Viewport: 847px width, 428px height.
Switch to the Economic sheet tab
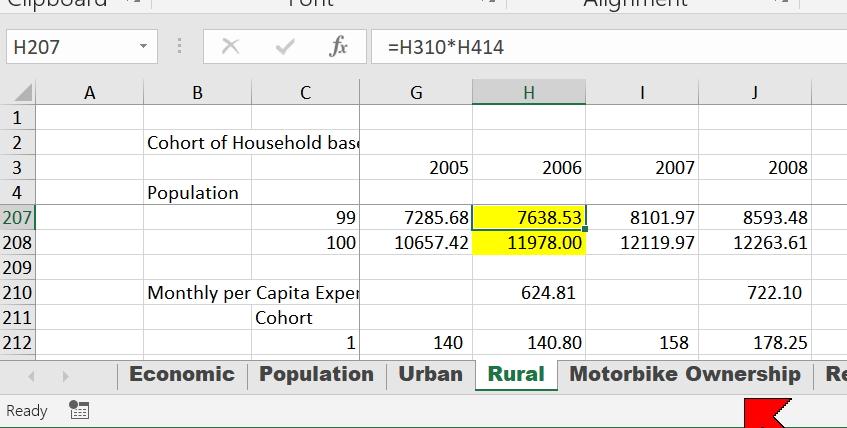pyautogui.click(x=182, y=374)
